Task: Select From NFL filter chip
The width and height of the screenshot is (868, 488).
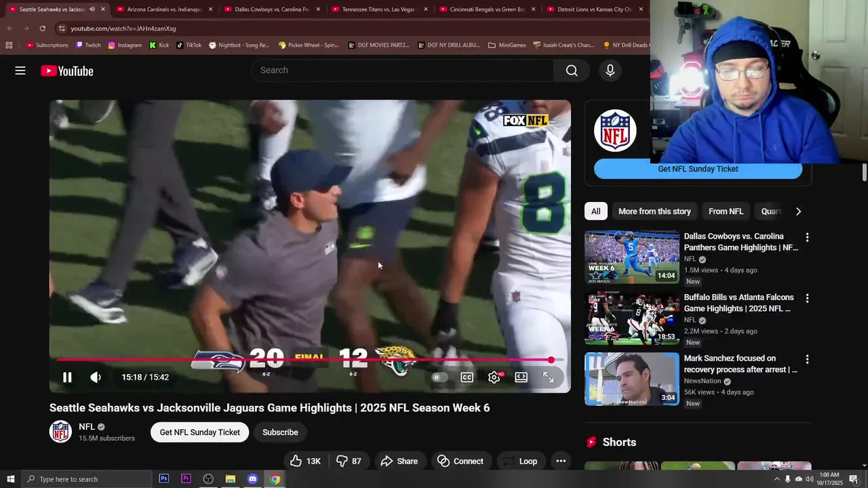Action: point(726,211)
